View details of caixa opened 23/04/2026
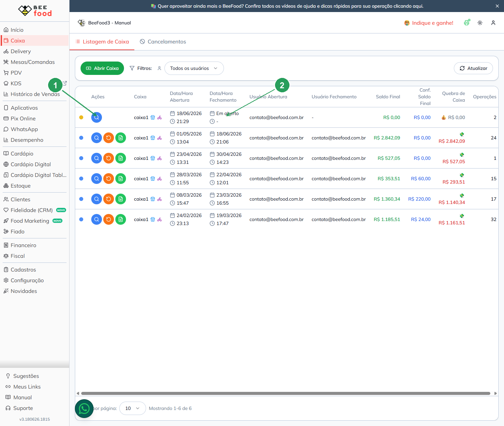This screenshot has width=504, height=426. (97, 158)
